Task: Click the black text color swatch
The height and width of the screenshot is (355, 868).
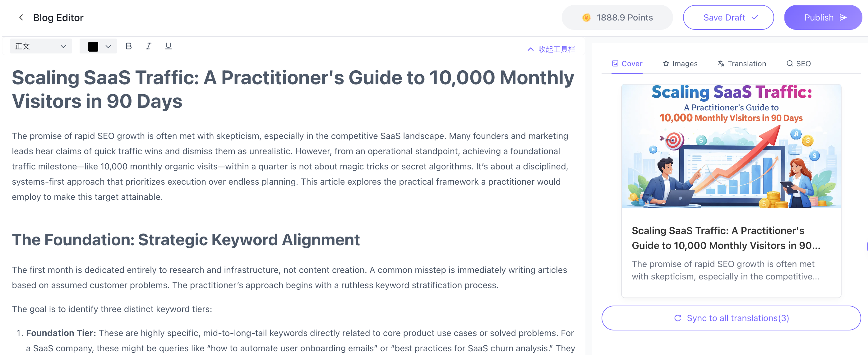Action: [x=93, y=47]
